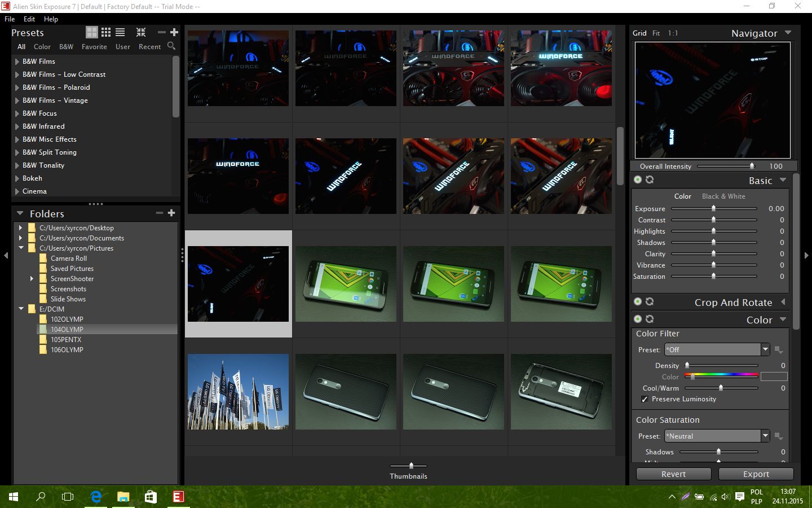The image size is (812, 508).
Task: Open the Color Saturation Preset dropdown
Action: point(765,436)
